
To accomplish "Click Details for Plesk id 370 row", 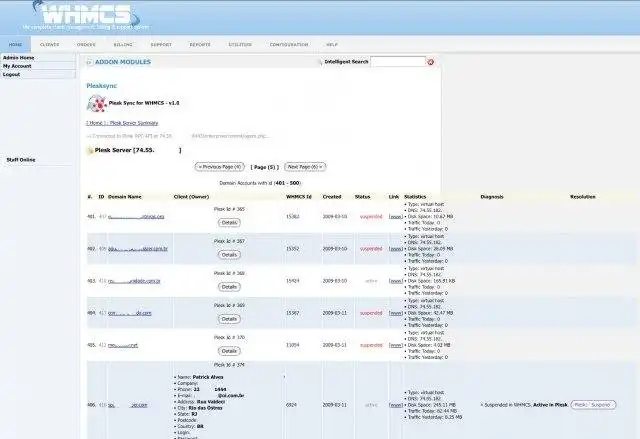I will coord(229,351).
